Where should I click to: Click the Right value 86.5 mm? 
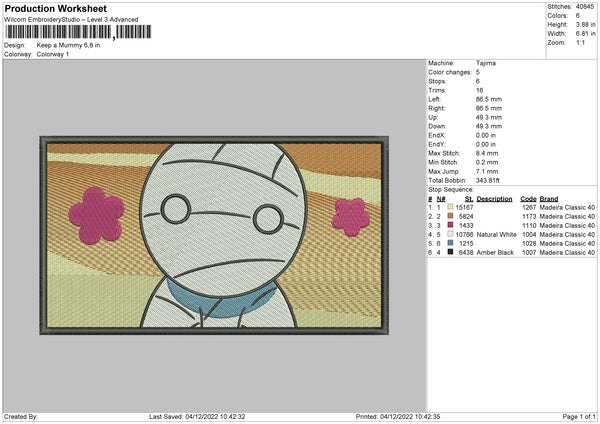489,108
